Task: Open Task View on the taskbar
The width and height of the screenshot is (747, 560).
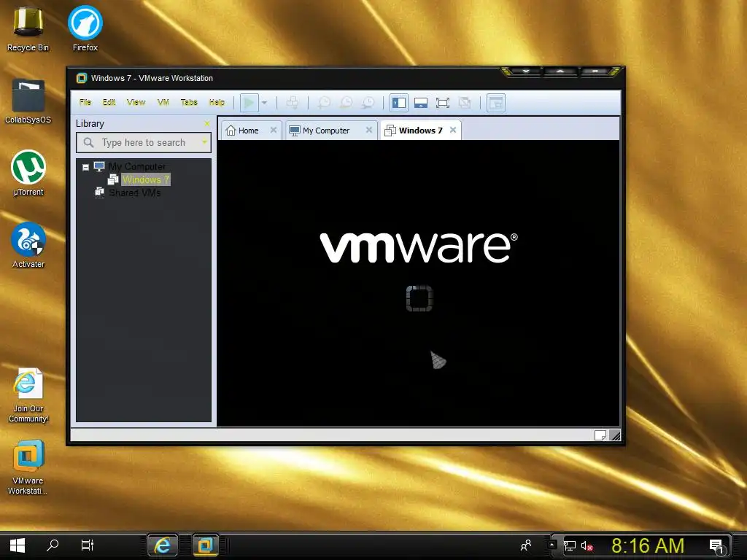Action: pyautogui.click(x=88, y=545)
